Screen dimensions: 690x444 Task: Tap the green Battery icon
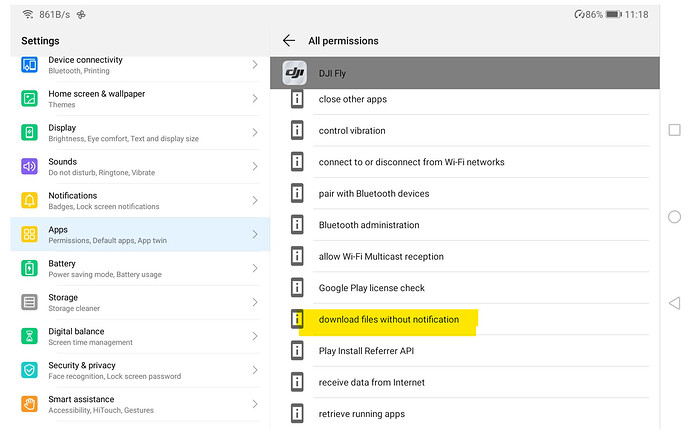(x=29, y=268)
